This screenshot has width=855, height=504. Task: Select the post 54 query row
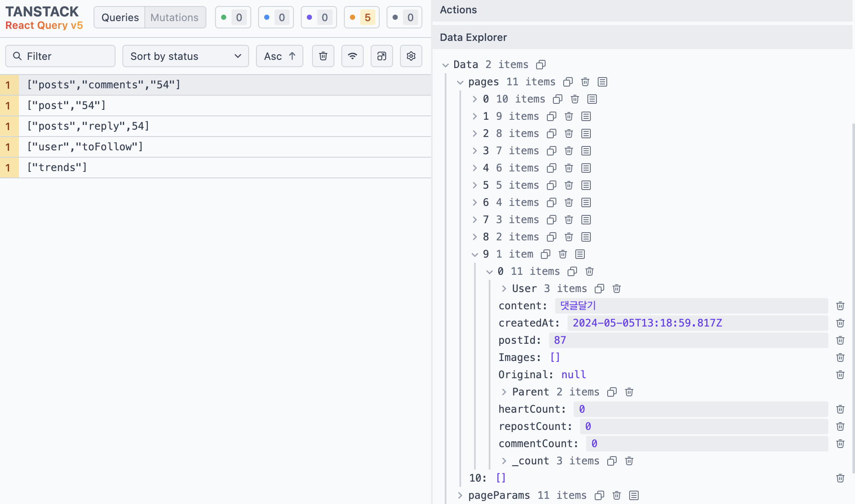pos(215,106)
